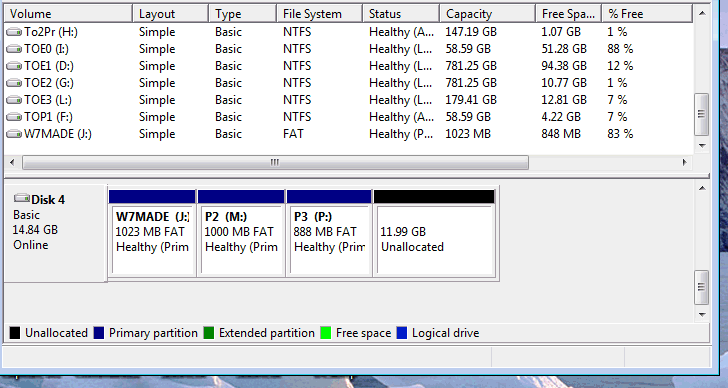728x388 pixels.
Task: Click the W7MADE (J:) drive icon in the list
Action: 14,134
